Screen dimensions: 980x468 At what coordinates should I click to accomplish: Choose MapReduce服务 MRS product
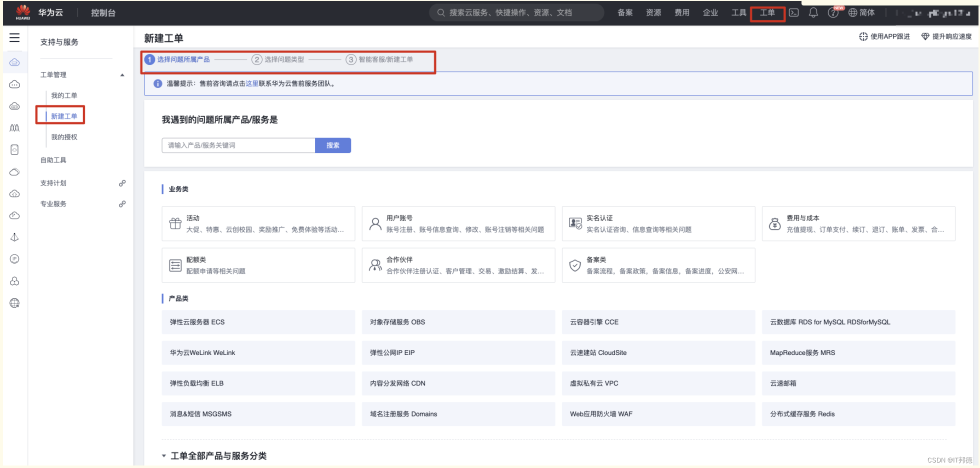pos(858,352)
